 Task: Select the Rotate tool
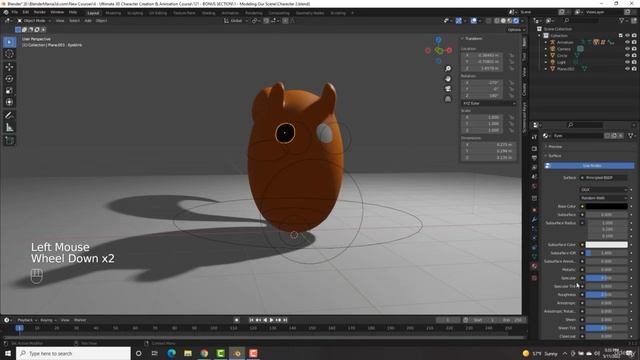(9, 79)
